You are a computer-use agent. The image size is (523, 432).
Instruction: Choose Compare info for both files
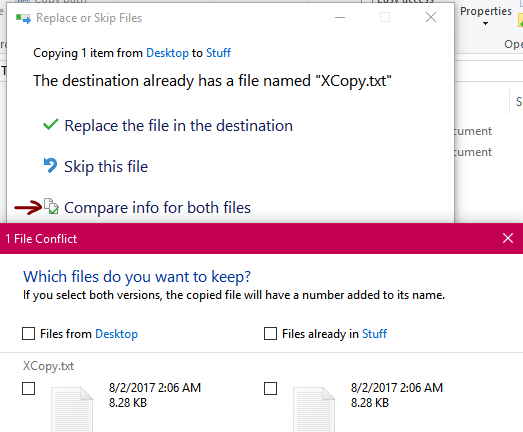157,207
